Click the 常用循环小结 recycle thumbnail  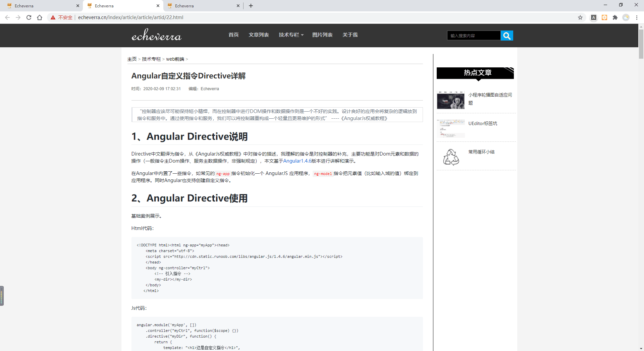coord(451,157)
